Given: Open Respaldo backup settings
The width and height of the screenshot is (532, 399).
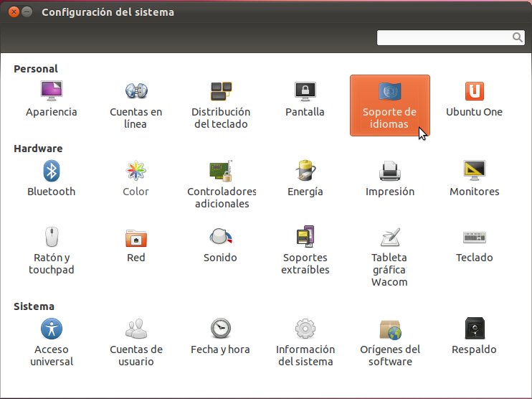Looking at the screenshot, I should 475,336.
